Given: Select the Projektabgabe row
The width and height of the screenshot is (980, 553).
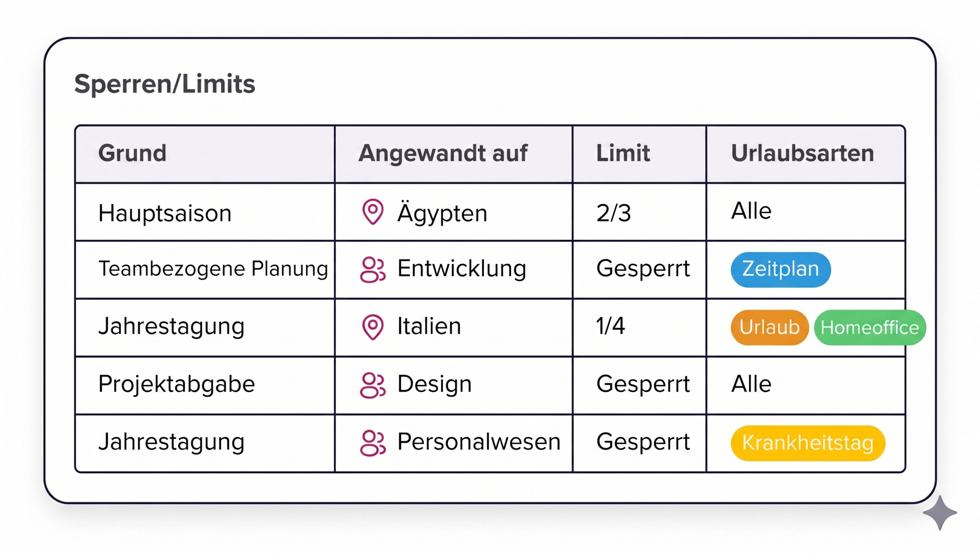Looking at the screenshot, I should click(x=176, y=384).
